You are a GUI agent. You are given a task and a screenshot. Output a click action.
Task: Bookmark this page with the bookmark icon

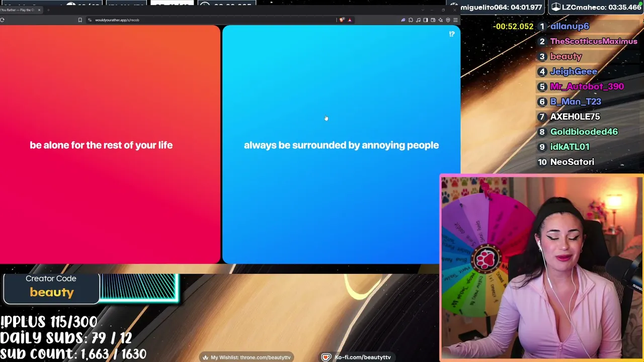[80, 20]
